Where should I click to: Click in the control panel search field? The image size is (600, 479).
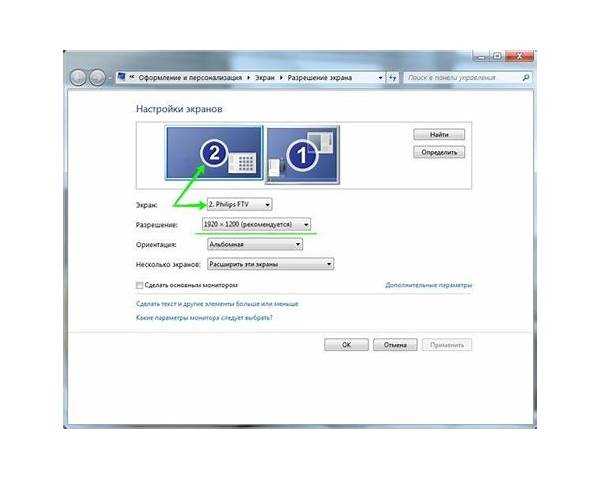[463, 78]
